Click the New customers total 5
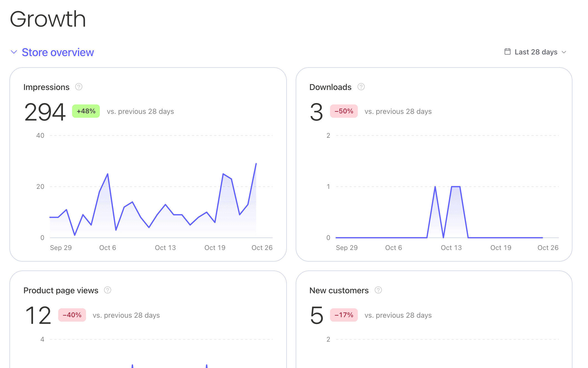The height and width of the screenshot is (368, 588). click(316, 316)
